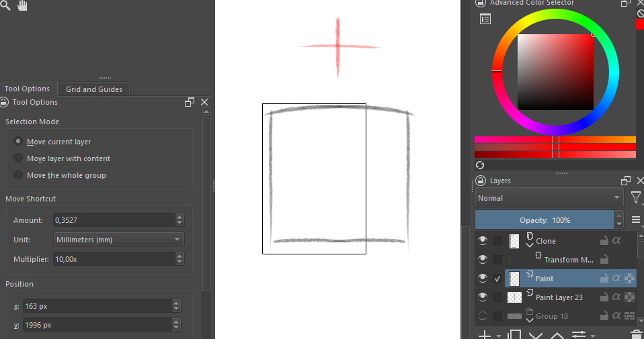Open layer properties dropdown arrow
The image size is (644, 339).
(593, 336)
